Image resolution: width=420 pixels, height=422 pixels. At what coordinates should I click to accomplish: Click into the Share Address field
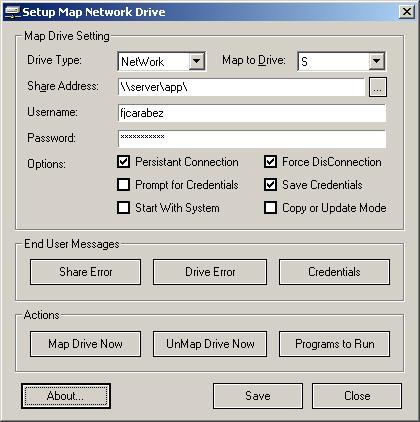241,87
